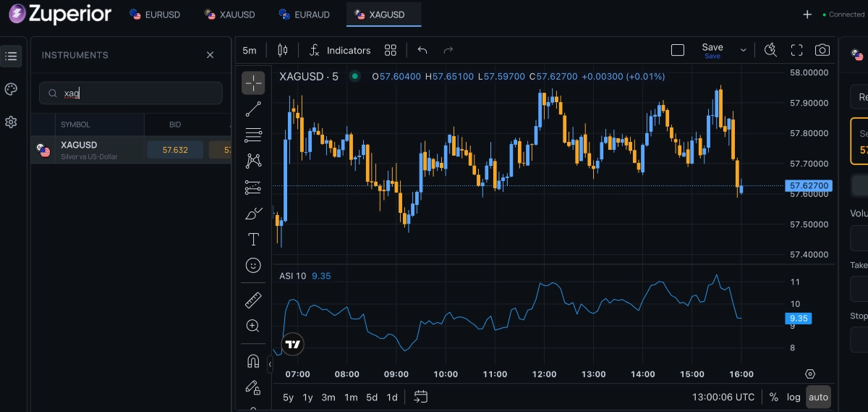Enter fullscreen chart mode
Screen dimensions: 868x412
[796, 50]
